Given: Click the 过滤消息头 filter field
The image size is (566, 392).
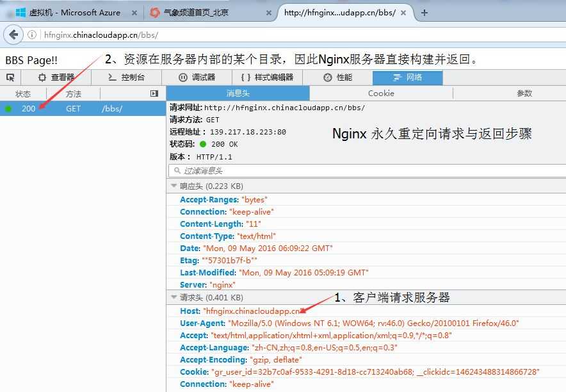Looking at the screenshot, I should click(x=367, y=171).
